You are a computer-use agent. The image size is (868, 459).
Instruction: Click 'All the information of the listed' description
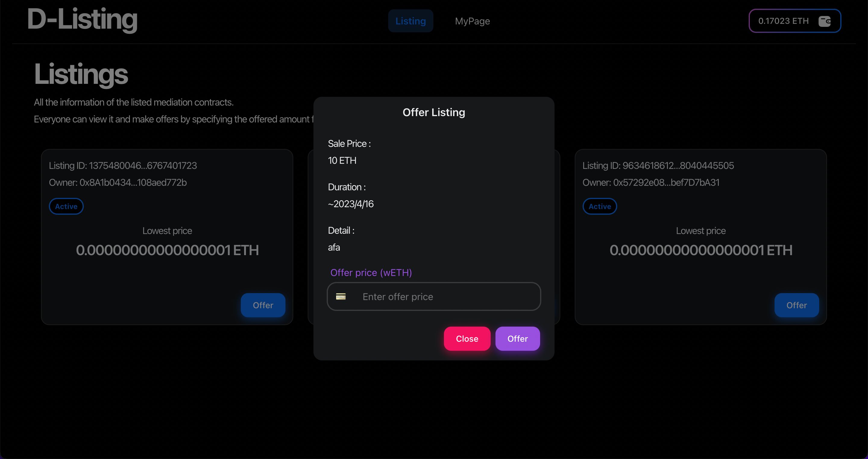click(x=134, y=102)
